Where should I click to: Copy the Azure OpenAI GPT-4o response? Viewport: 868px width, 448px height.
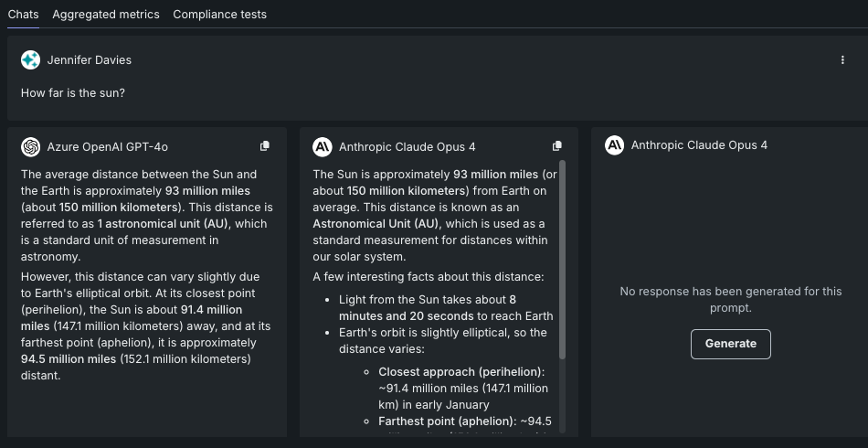click(265, 146)
